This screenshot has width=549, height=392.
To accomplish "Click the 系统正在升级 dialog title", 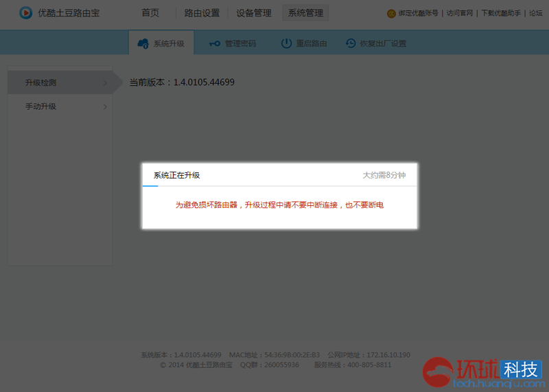I will point(176,175).
